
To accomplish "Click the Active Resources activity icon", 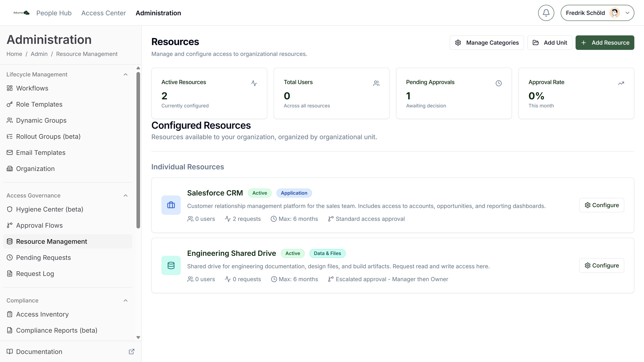I will click(254, 83).
